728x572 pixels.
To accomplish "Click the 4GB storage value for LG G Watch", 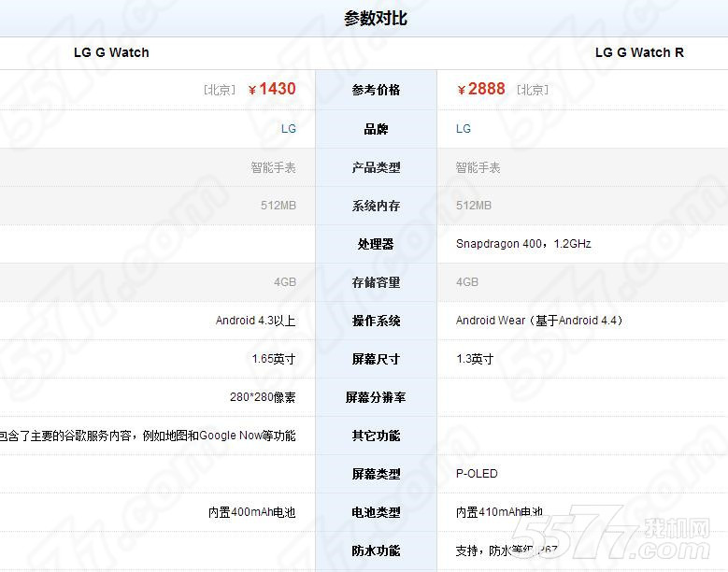I will (x=285, y=282).
